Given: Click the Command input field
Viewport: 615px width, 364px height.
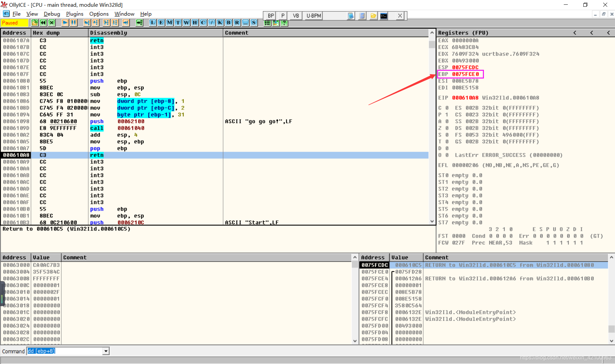Looking at the screenshot, I should click(x=65, y=351).
